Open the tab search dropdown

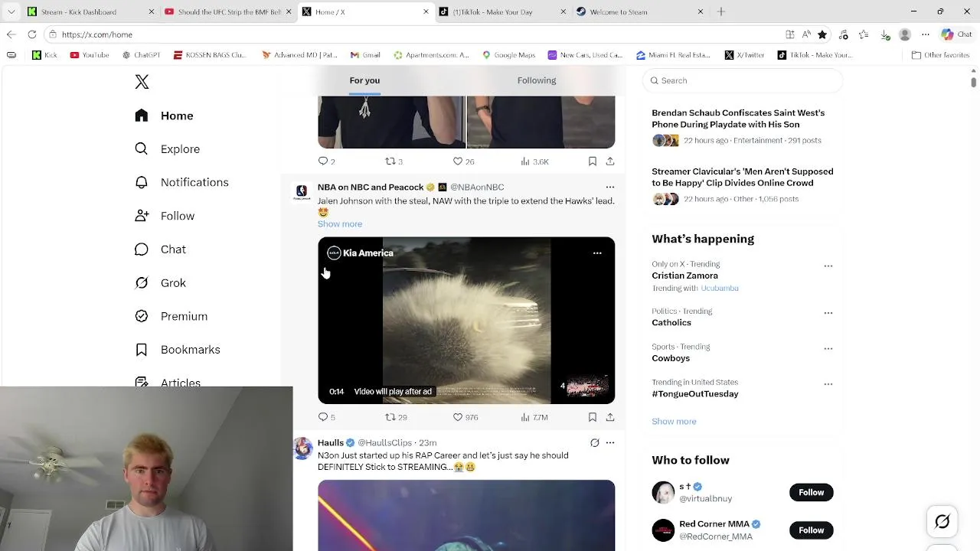coord(11,11)
